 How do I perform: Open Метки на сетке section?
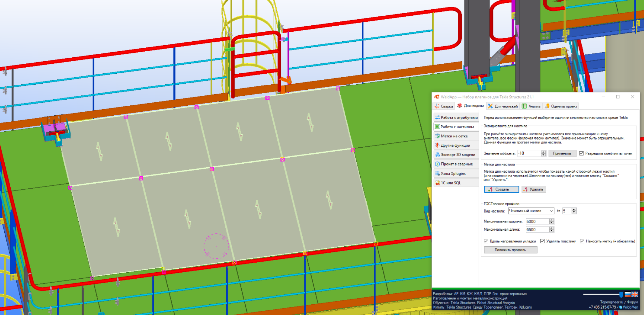click(454, 136)
